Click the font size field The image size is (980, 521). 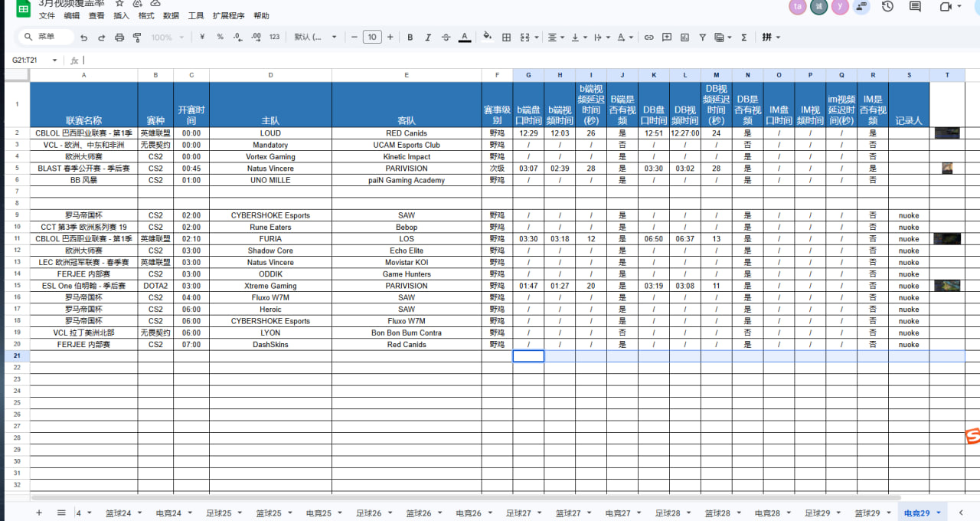pyautogui.click(x=372, y=37)
